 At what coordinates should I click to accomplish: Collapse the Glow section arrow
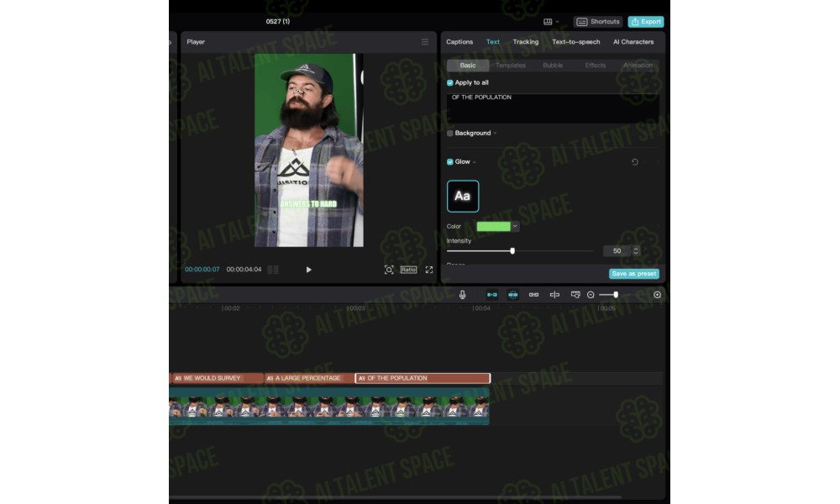click(475, 162)
